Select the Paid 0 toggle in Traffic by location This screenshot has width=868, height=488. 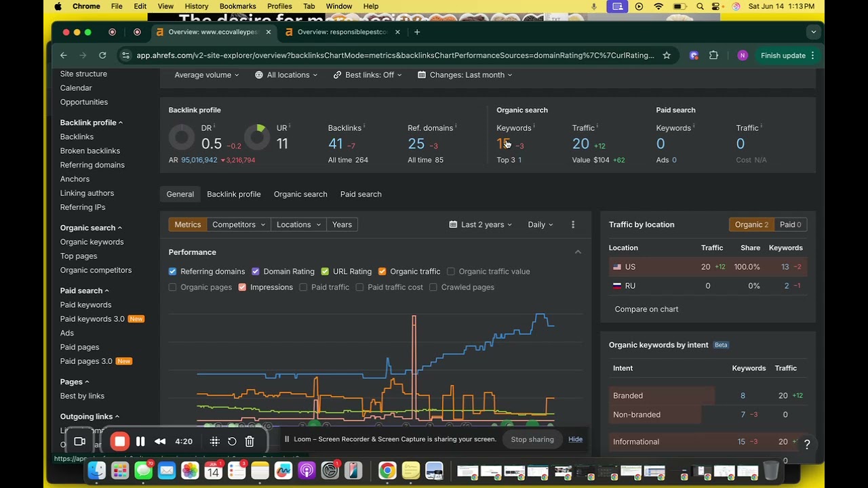[791, 224]
